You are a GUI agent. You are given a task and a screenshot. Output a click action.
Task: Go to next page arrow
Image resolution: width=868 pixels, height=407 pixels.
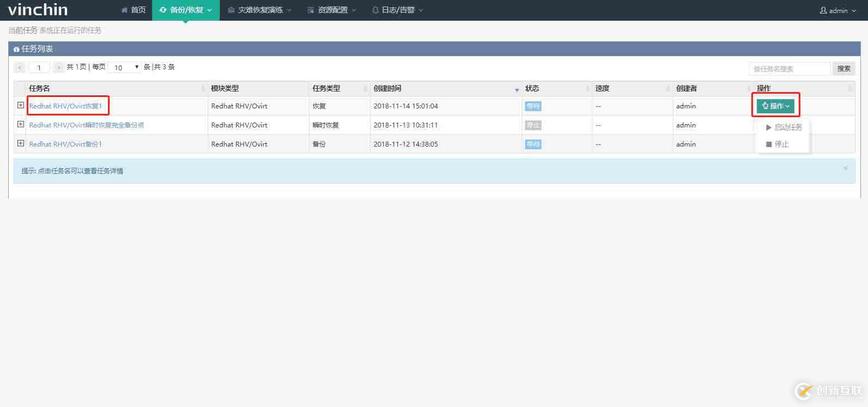pyautogui.click(x=58, y=68)
